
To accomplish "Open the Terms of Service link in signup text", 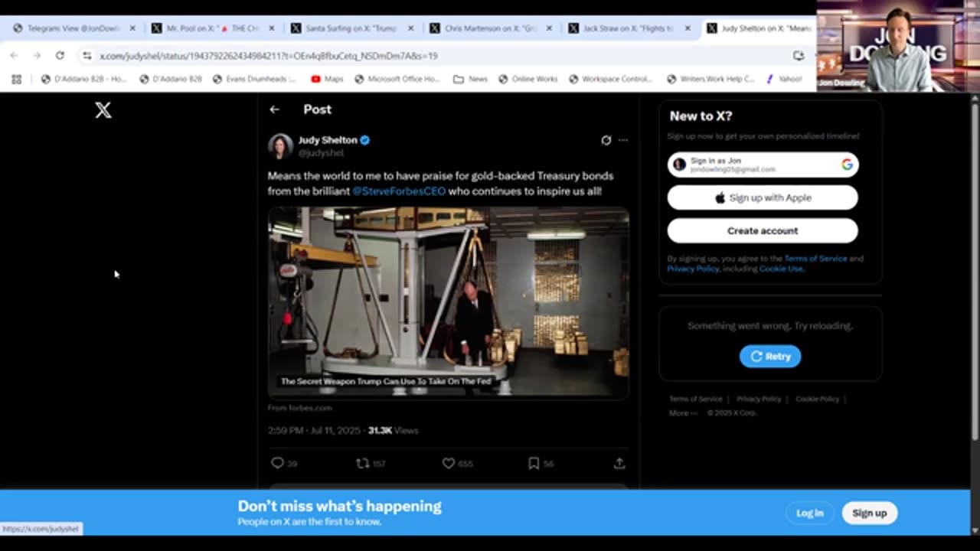I will [815, 259].
